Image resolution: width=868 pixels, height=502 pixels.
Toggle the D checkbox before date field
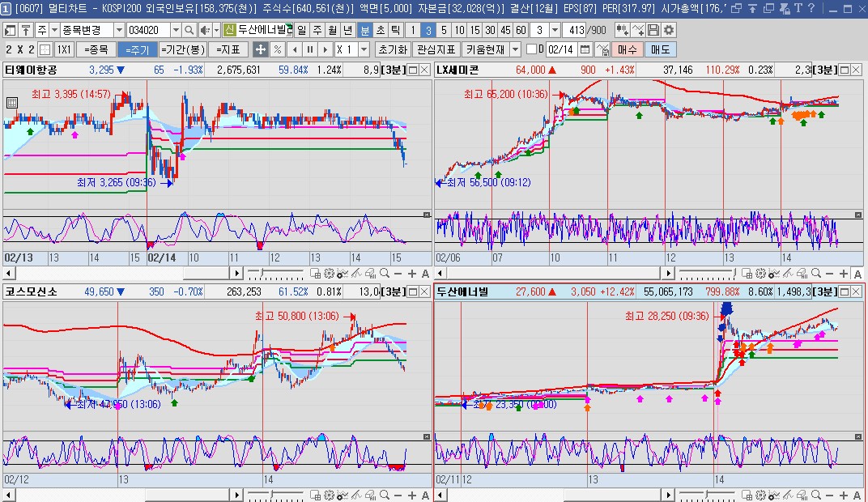click(x=531, y=49)
